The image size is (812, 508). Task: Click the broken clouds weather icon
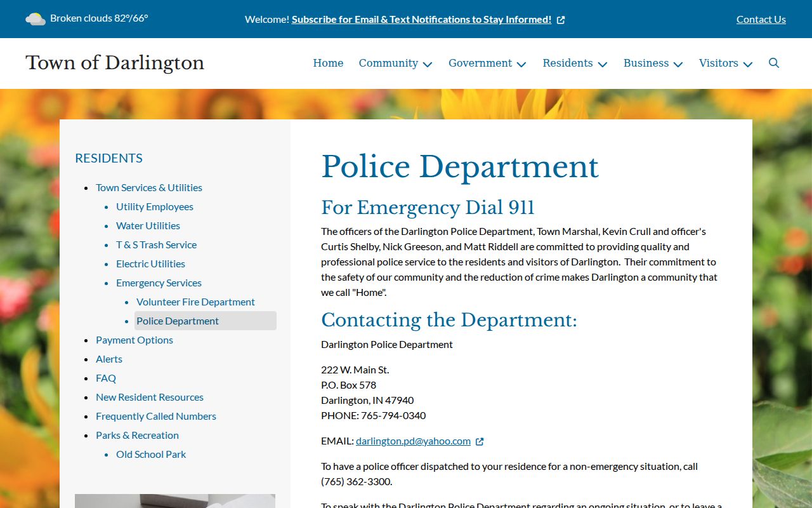[x=35, y=19]
